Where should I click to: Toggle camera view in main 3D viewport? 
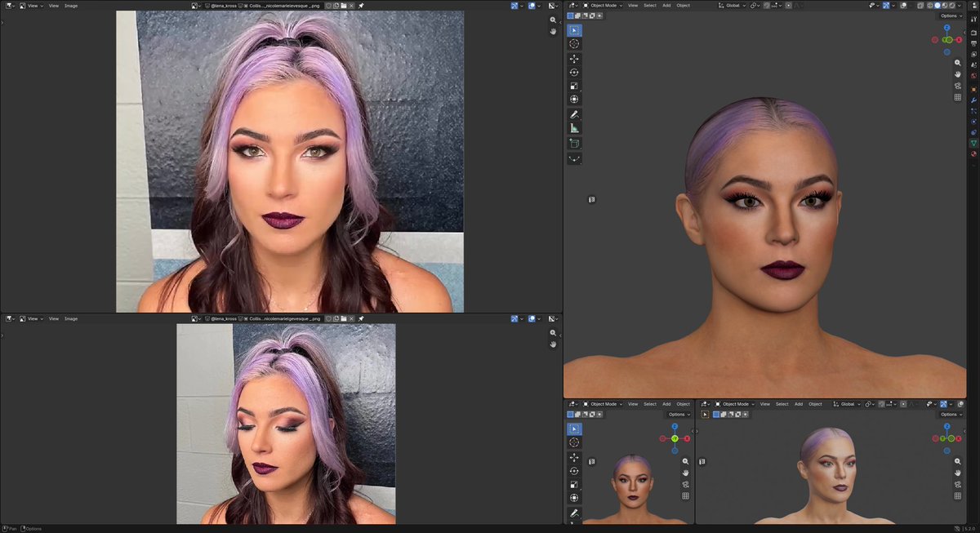957,86
